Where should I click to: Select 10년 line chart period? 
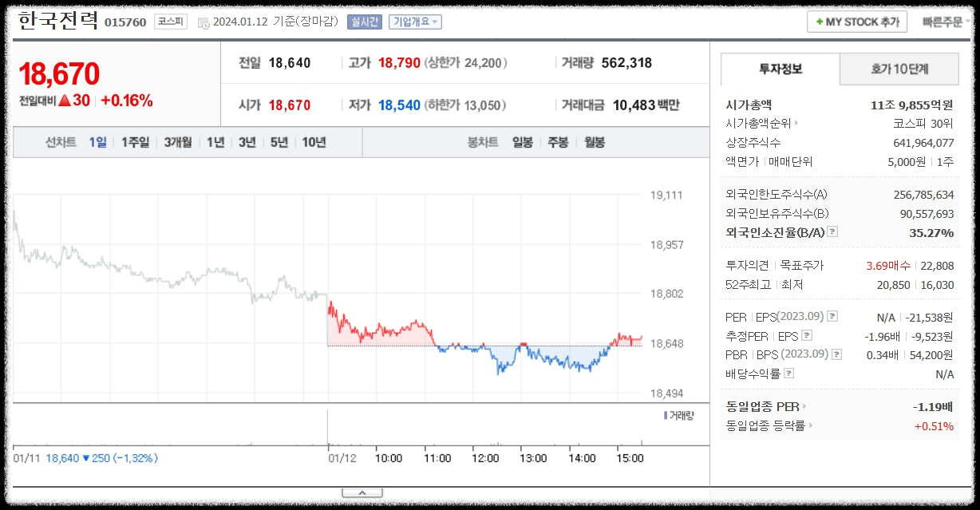[x=314, y=143]
